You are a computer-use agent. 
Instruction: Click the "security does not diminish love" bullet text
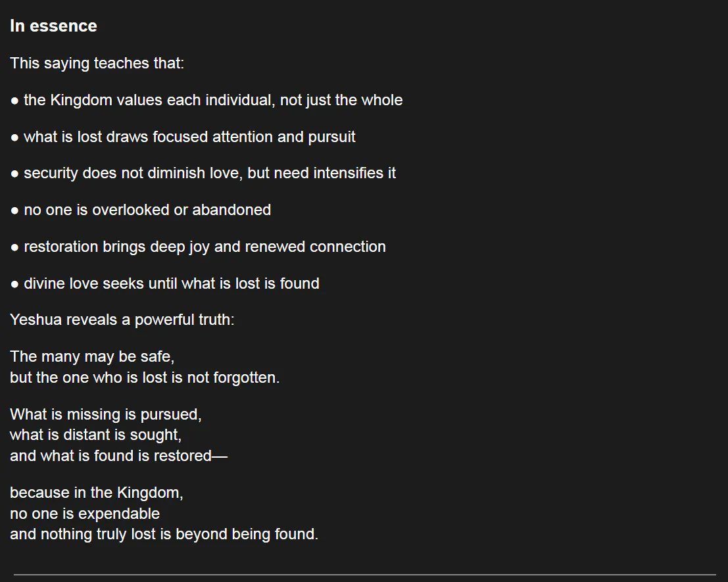[210, 173]
